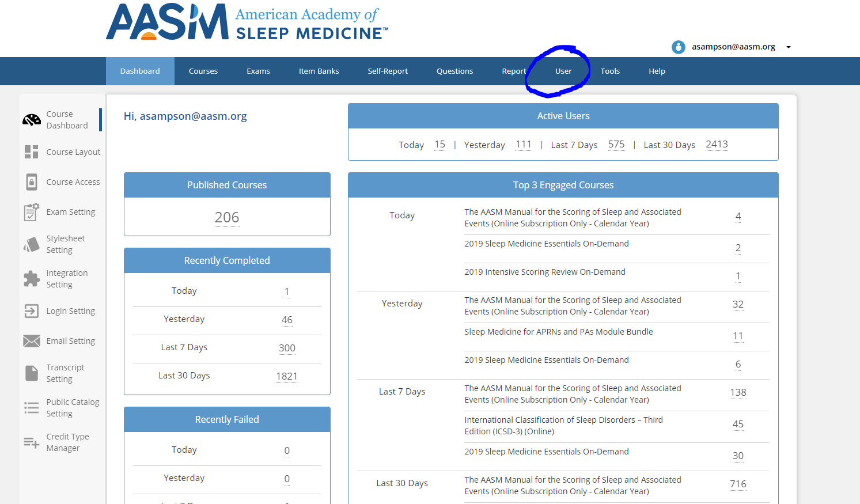Click the Integration Setting puzzle icon
The width and height of the screenshot is (860, 504).
pos(32,279)
